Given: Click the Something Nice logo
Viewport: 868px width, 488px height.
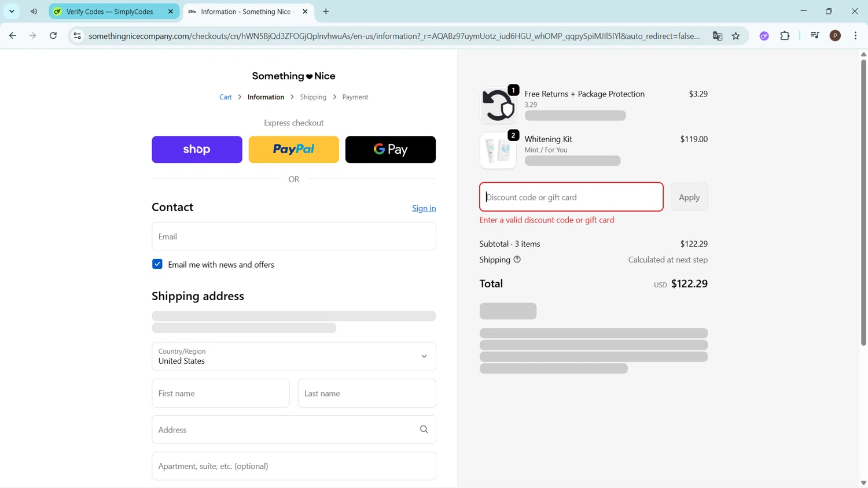Looking at the screenshot, I should point(293,76).
